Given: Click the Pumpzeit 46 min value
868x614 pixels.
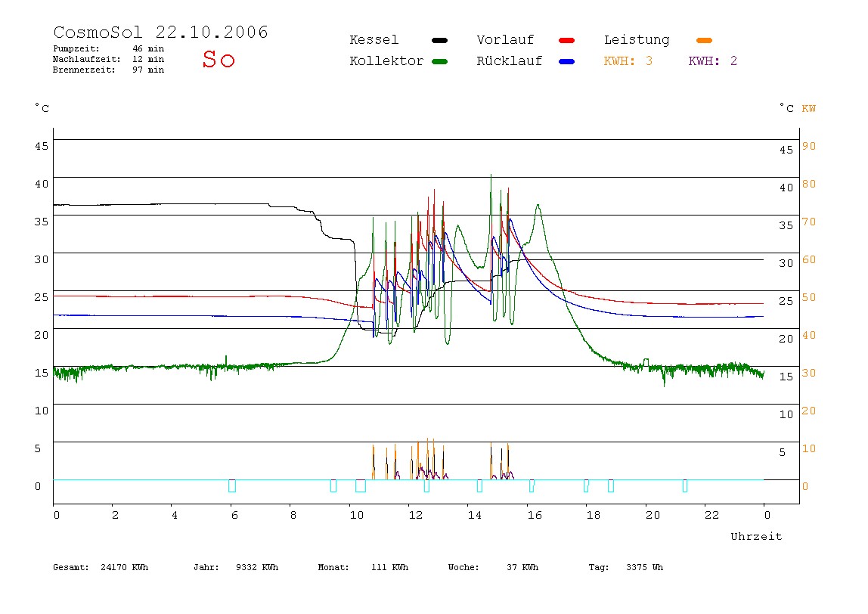Looking at the screenshot, I should (x=148, y=48).
